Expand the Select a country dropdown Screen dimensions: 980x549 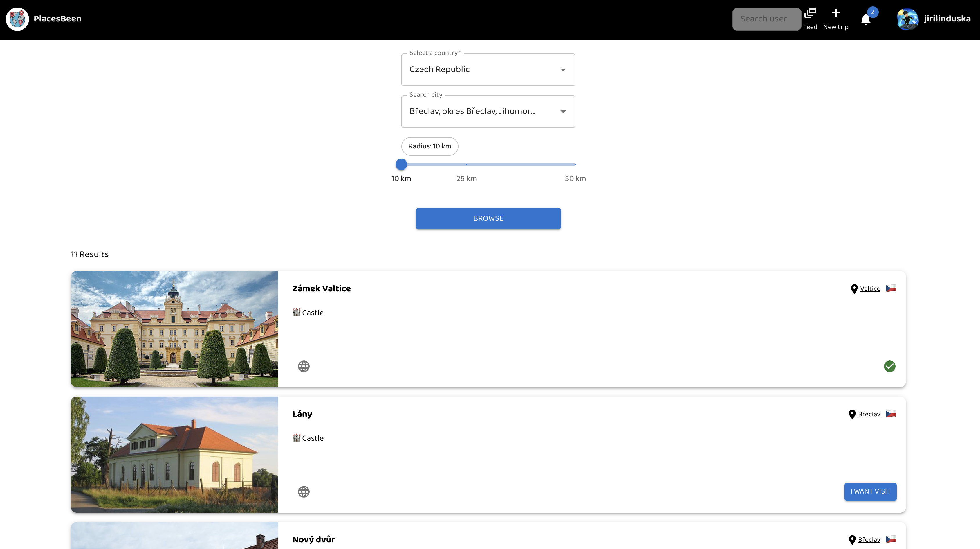pyautogui.click(x=488, y=70)
